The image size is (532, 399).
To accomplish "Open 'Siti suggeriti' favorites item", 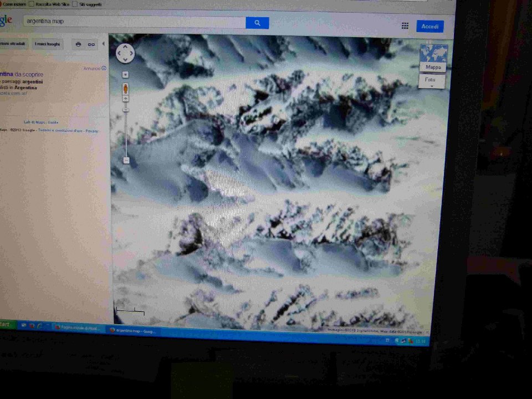I will (x=87, y=4).
